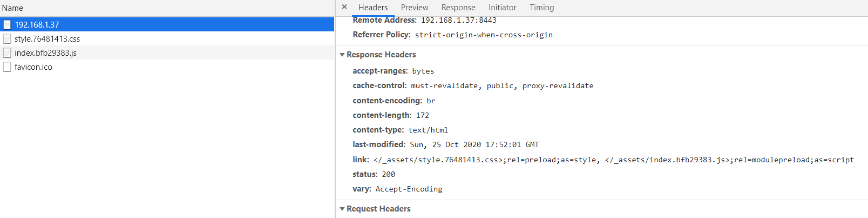The height and width of the screenshot is (218, 868).
Task: Click the content-length value 172
Action: [423, 115]
